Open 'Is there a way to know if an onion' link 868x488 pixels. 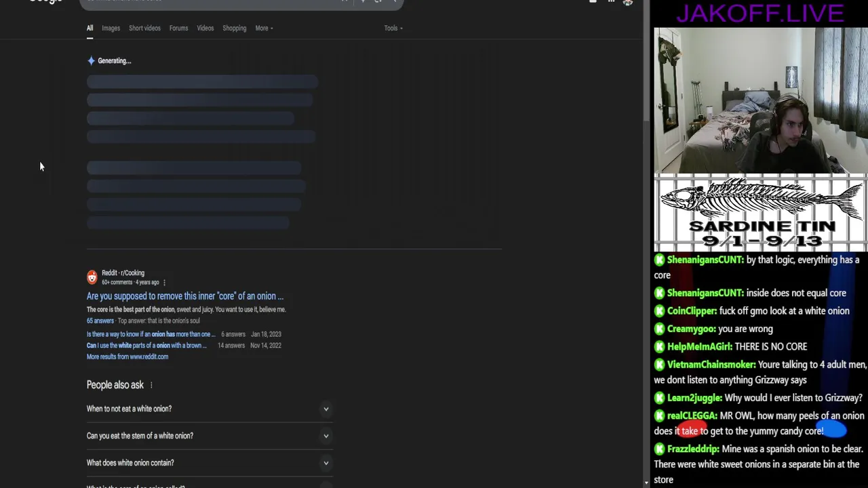point(151,334)
